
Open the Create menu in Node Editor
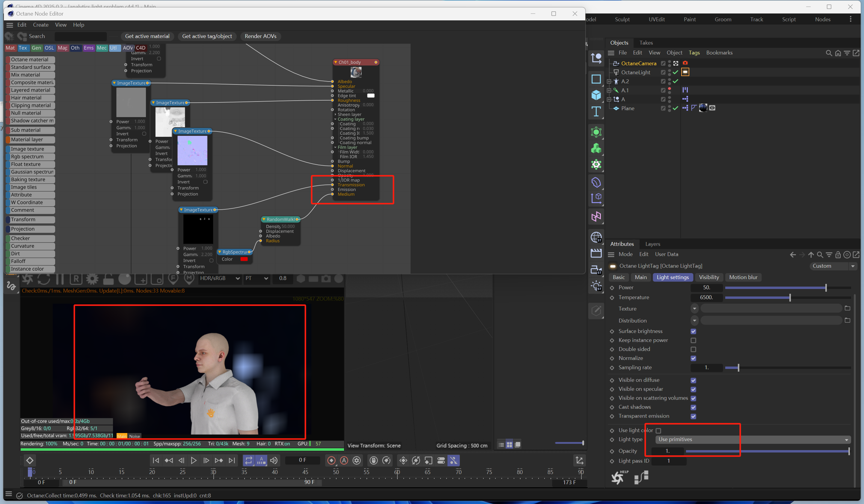click(x=40, y=25)
